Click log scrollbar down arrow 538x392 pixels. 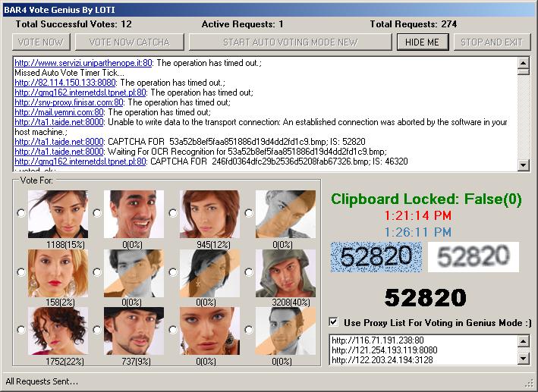click(x=524, y=165)
